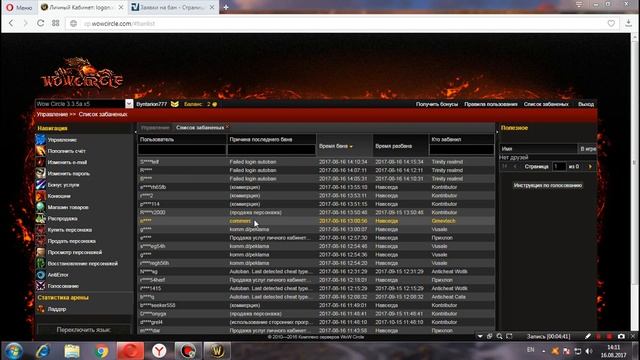
Task: Click the gold wings icon beside Byntarion777
Action: point(175,104)
